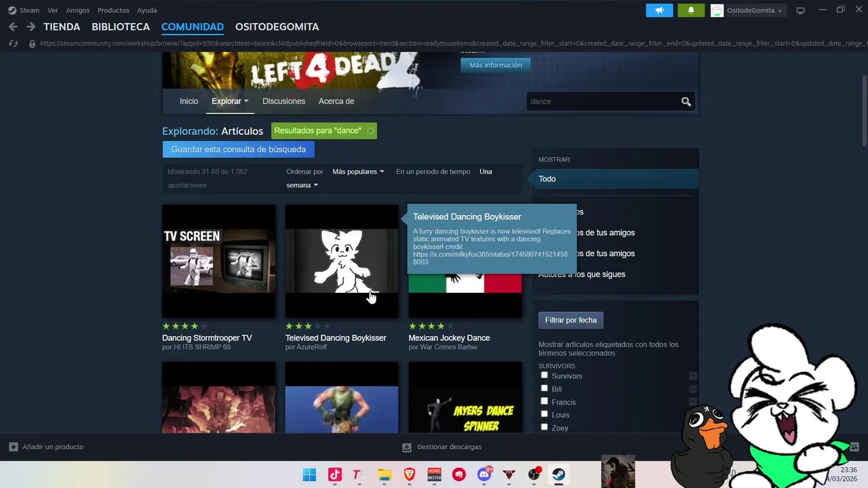Image resolution: width=868 pixels, height=488 pixels.
Task: Click the padlock icon beside the URL
Action: (31, 43)
